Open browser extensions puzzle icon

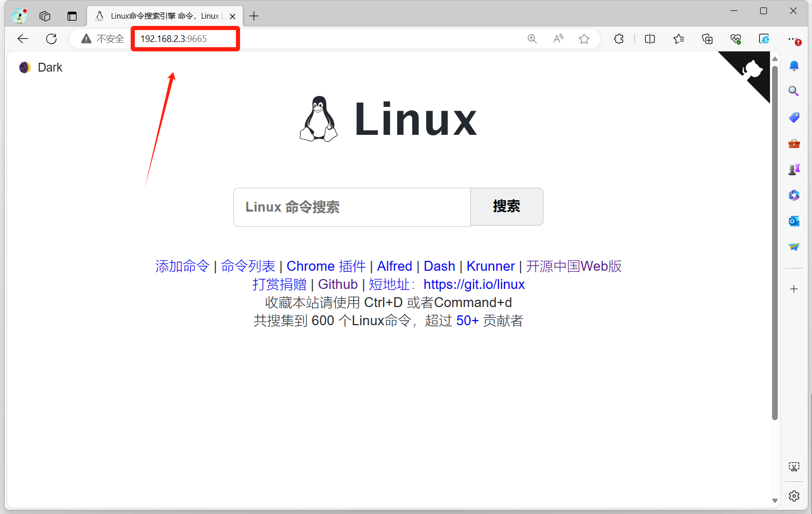pyautogui.click(x=619, y=39)
